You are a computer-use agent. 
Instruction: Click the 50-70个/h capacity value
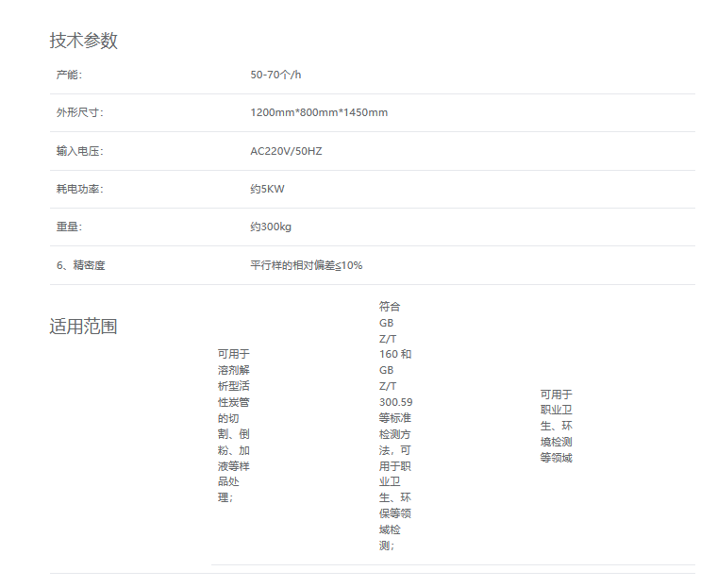(x=275, y=75)
